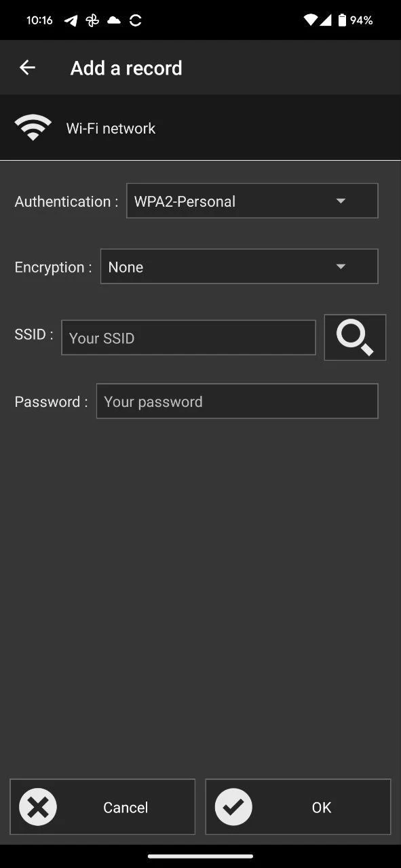Go back using the arrow icon
401x868 pixels.
click(x=27, y=68)
